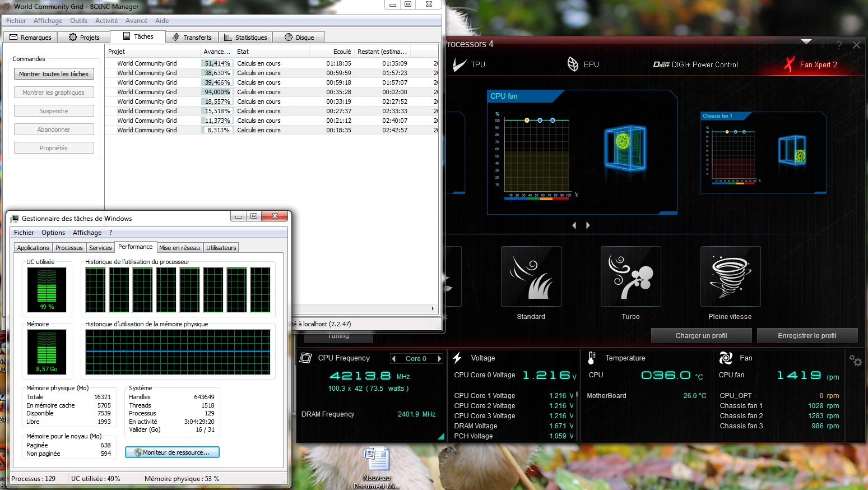Screen dimensions: 868x490
Task: Open Activité menu in BOINC Manager
Action: pyautogui.click(x=106, y=21)
